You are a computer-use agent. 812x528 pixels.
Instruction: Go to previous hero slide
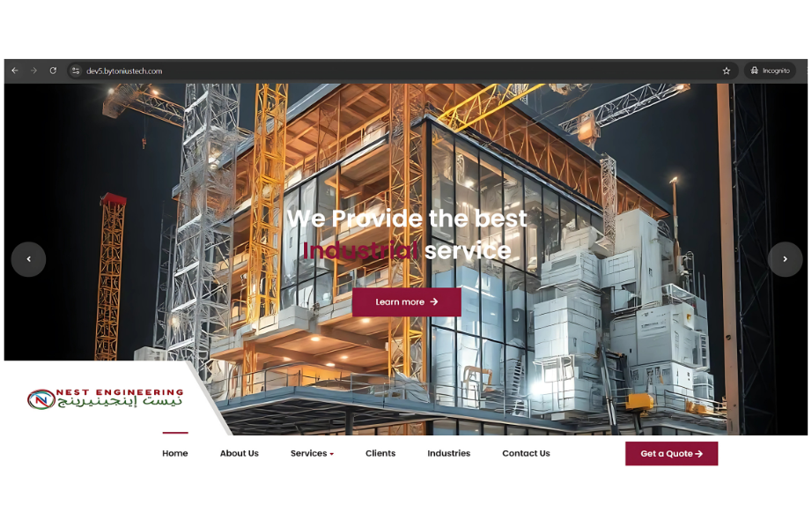[28, 259]
